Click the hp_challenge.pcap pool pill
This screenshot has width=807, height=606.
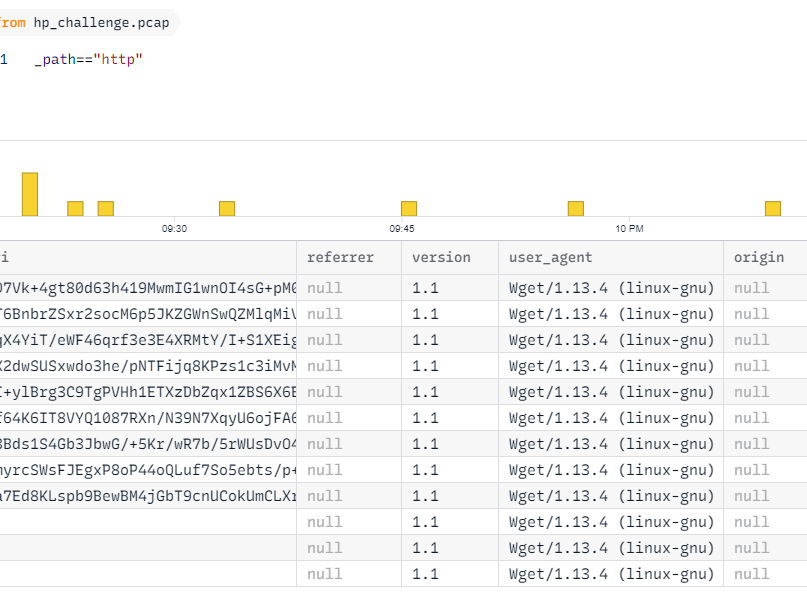click(100, 23)
